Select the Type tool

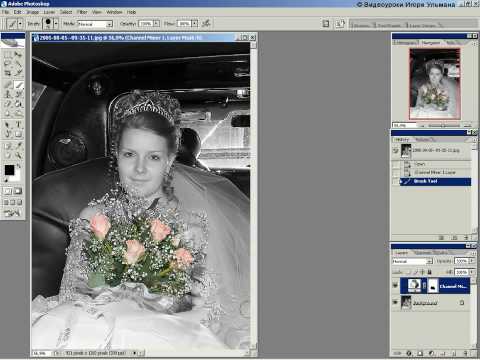pyautogui.click(x=19, y=124)
